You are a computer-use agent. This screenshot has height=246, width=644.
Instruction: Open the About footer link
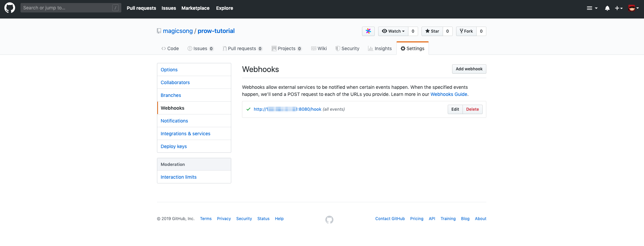click(x=481, y=219)
